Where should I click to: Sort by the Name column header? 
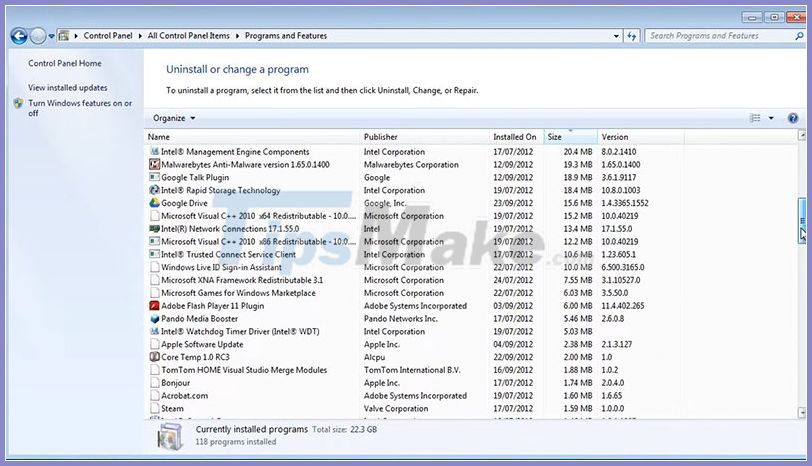(x=252, y=137)
